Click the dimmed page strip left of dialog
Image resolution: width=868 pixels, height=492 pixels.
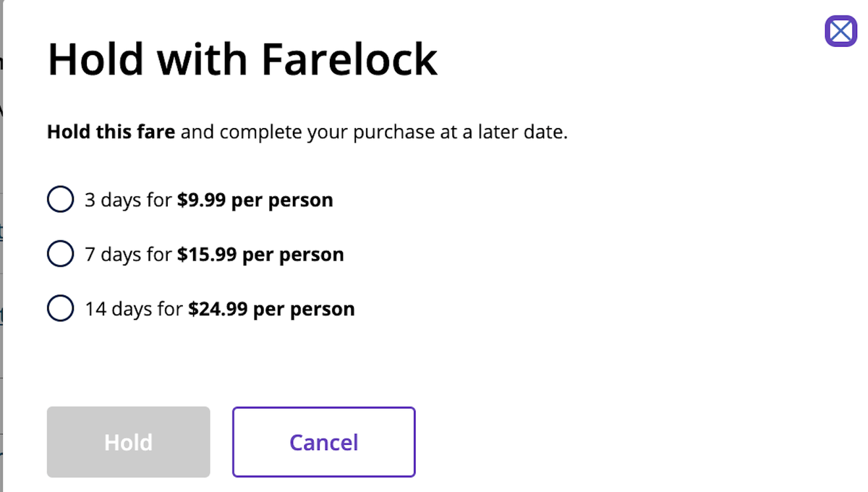point(1,289)
